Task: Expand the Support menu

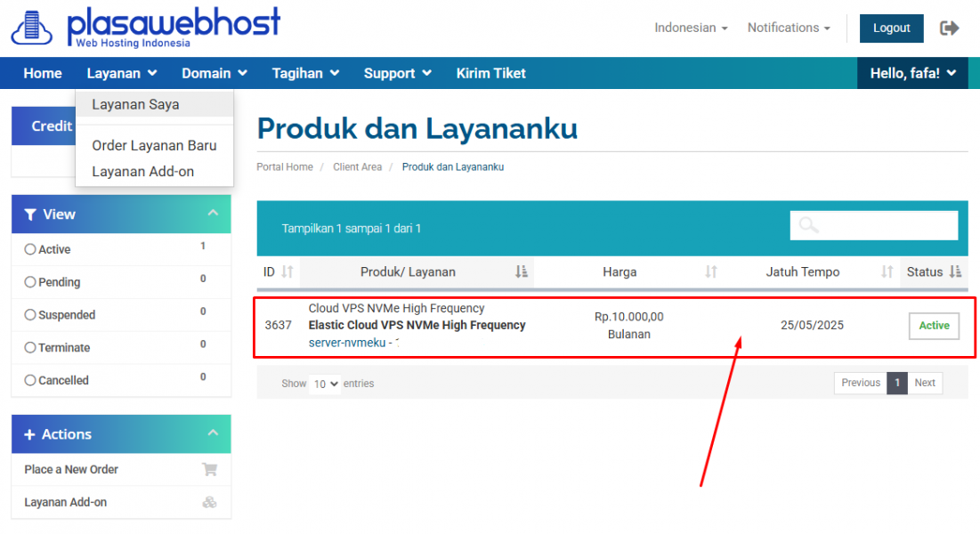Action: pyautogui.click(x=398, y=73)
